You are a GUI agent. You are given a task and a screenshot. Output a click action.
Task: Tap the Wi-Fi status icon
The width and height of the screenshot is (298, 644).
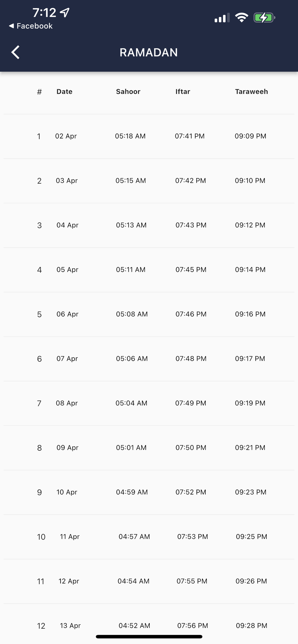click(242, 17)
